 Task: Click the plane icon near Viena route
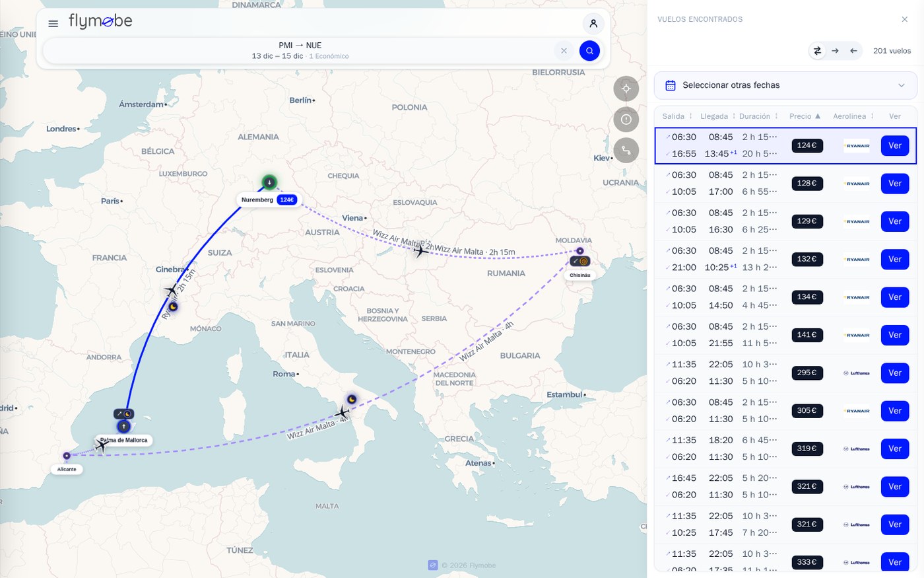click(420, 250)
